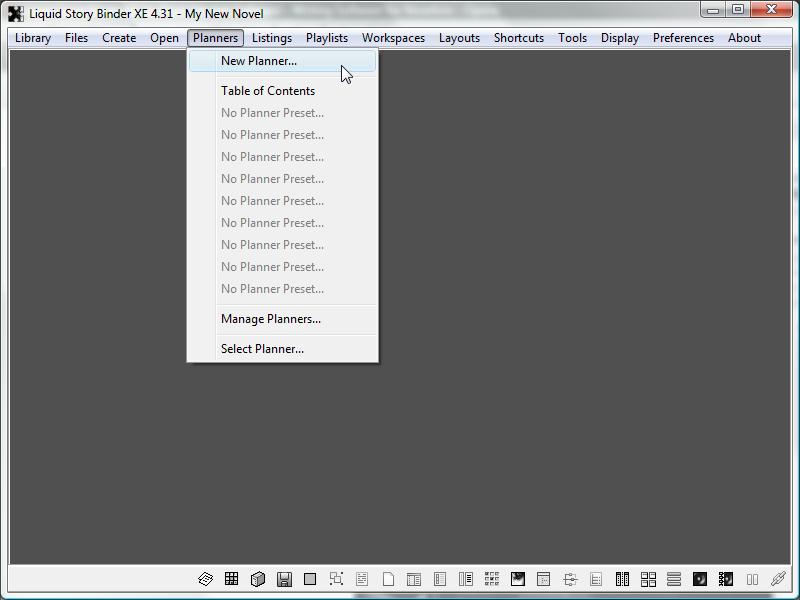The width and height of the screenshot is (800, 600).
Task: Click the blank page icon in bottom toolbar
Action: (x=388, y=579)
